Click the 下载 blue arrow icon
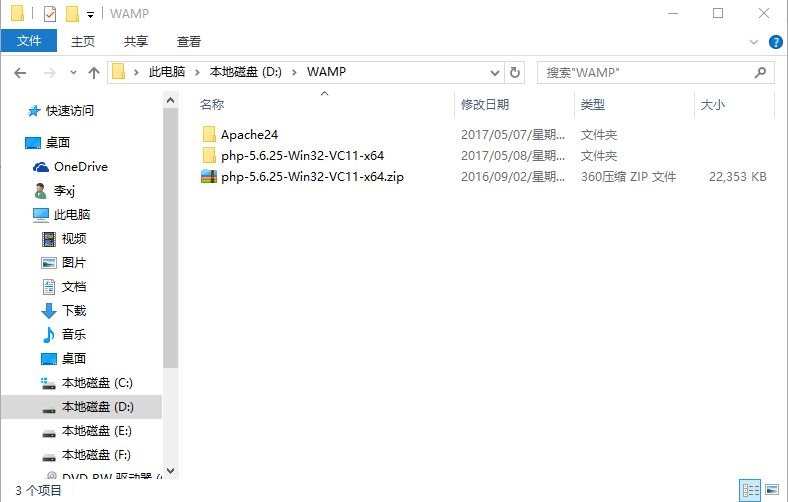Image resolution: width=788 pixels, height=502 pixels. (x=49, y=311)
